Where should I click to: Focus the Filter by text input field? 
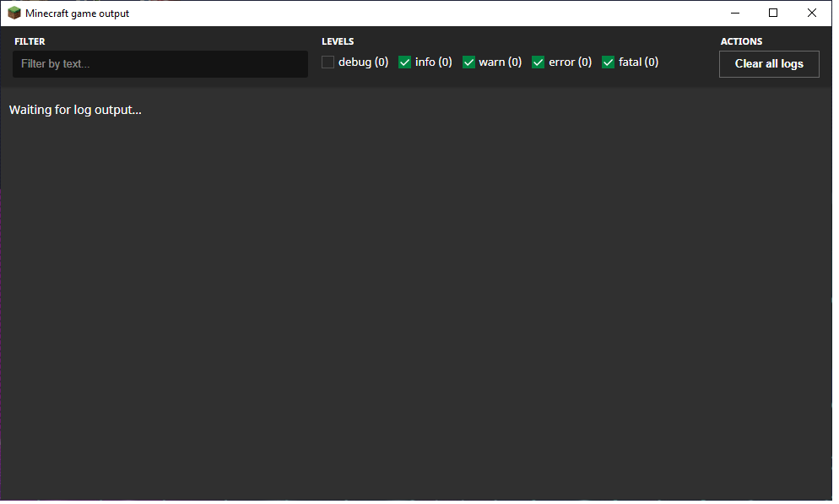[160, 63]
